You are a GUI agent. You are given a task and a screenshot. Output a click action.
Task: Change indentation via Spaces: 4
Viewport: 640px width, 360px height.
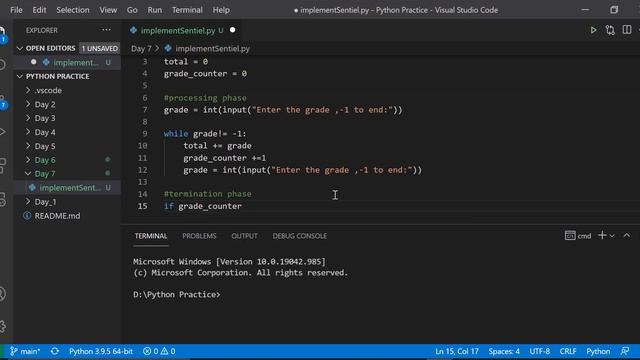pos(504,351)
